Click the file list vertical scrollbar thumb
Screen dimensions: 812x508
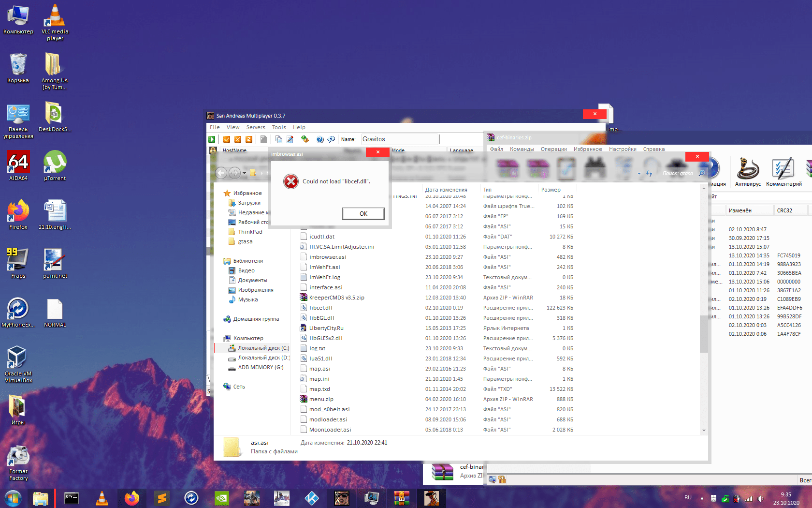click(703, 334)
